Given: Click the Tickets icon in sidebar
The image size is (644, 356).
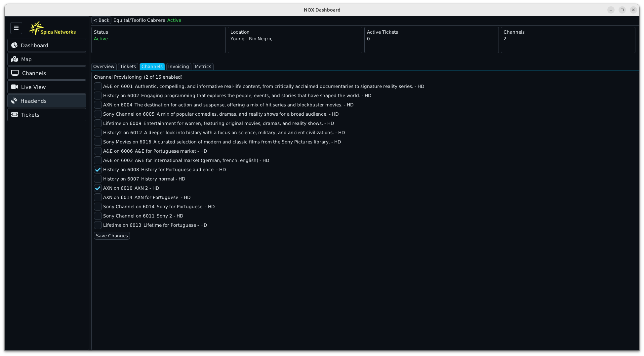Looking at the screenshot, I should pos(15,115).
